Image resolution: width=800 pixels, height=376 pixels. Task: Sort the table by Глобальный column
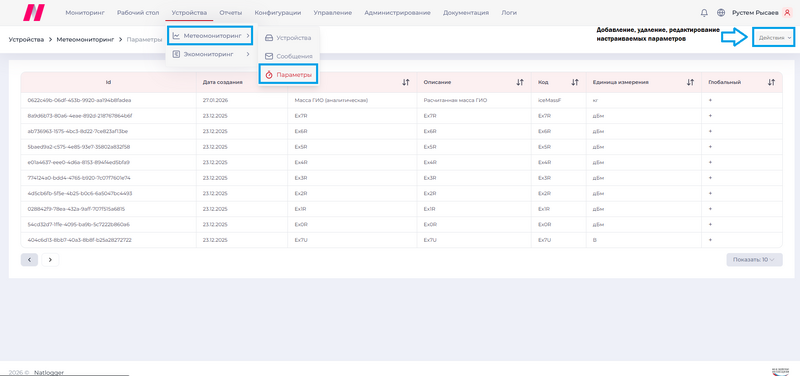point(771,82)
